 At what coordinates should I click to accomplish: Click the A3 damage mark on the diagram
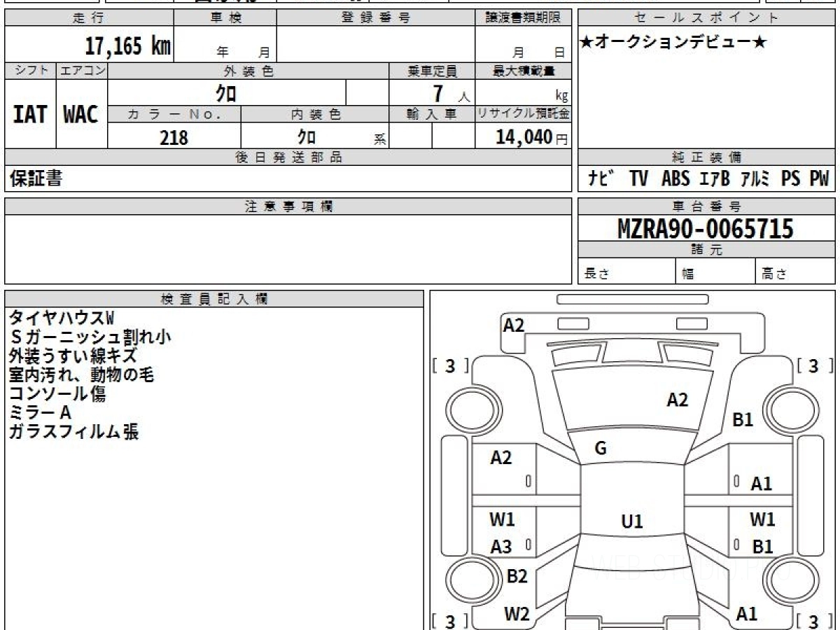pos(500,547)
